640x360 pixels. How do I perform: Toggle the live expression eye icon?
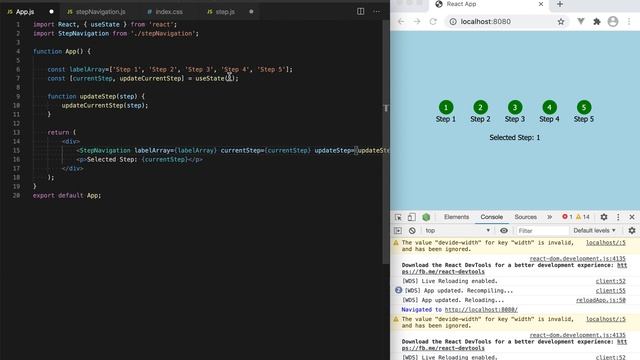coord(504,231)
